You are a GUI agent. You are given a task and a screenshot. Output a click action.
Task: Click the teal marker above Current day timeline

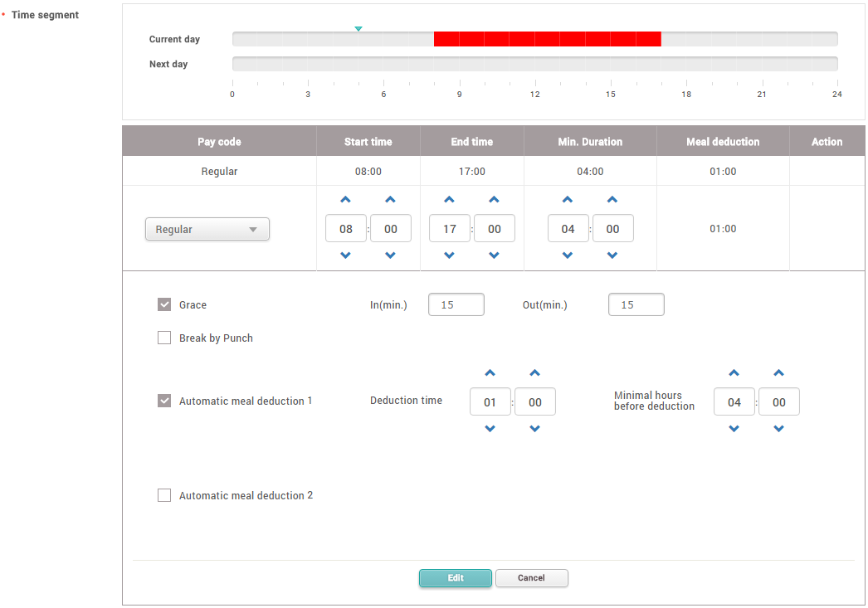tap(358, 29)
